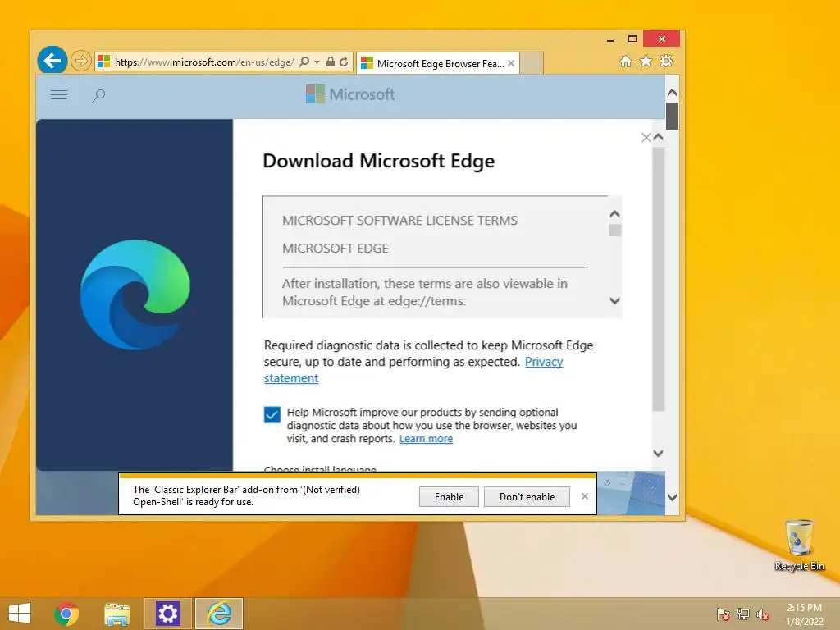Image resolution: width=840 pixels, height=630 pixels.
Task: Click the license terms box up arrow
Action: (615, 214)
